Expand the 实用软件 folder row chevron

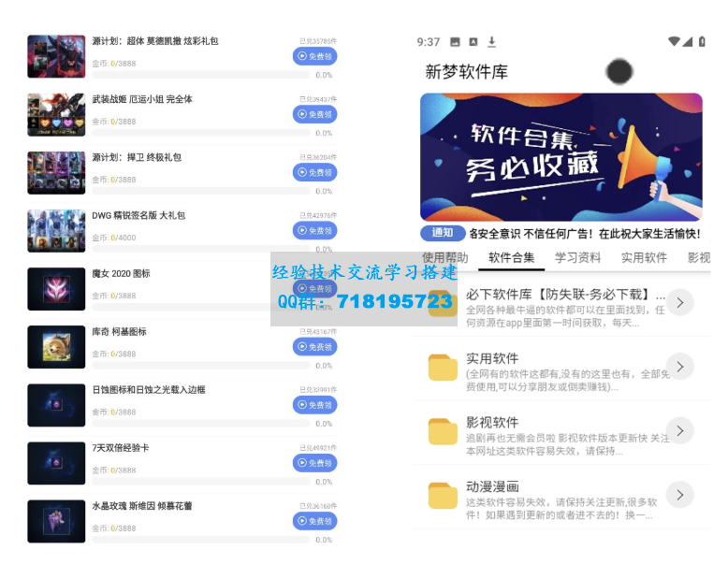coord(680,367)
